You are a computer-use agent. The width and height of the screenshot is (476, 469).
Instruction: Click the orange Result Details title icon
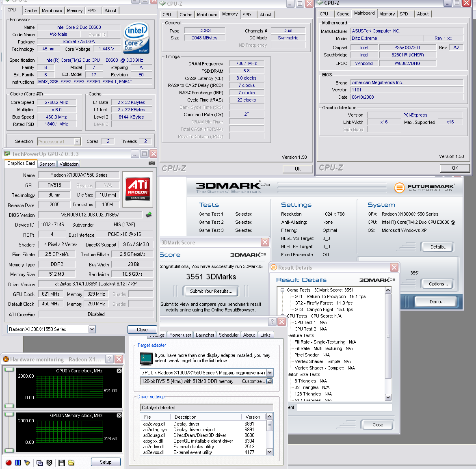tap(273, 268)
